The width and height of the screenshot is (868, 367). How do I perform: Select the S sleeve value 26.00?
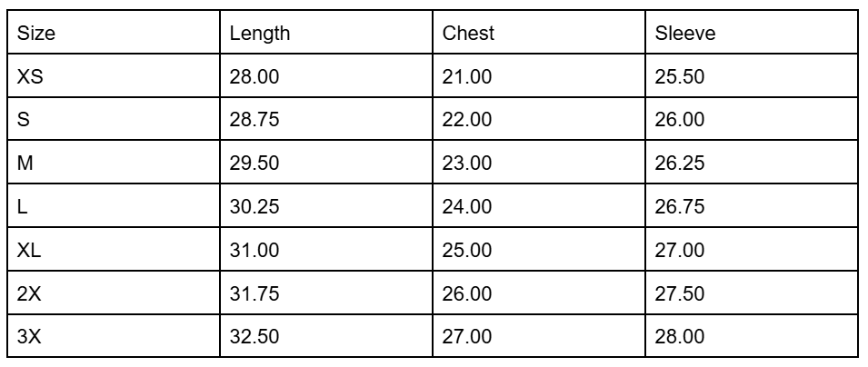(x=752, y=118)
